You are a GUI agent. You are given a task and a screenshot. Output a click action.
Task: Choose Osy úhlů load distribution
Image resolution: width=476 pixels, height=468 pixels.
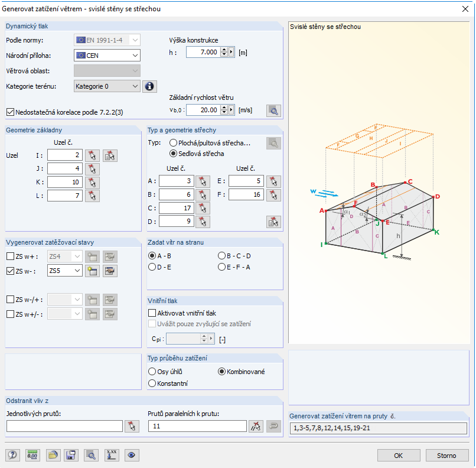[152, 372]
